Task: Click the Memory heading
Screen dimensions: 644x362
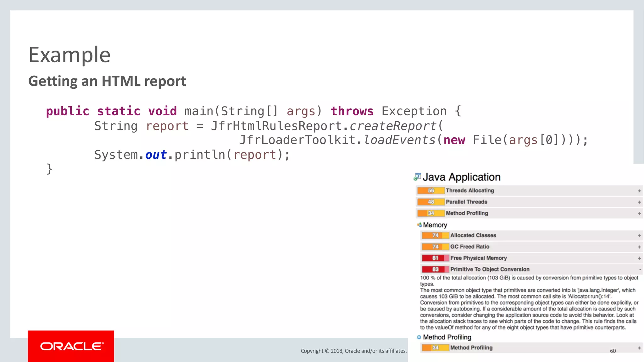Action: pyautogui.click(x=435, y=225)
